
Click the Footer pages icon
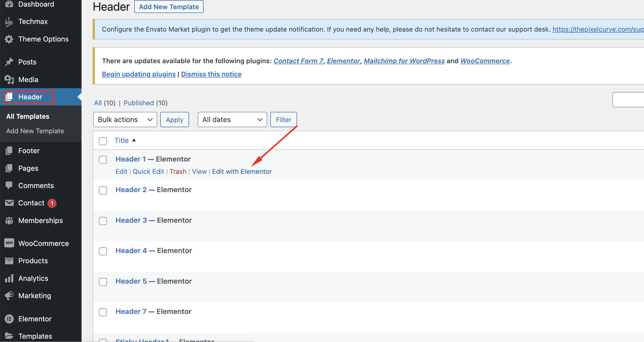(x=9, y=151)
